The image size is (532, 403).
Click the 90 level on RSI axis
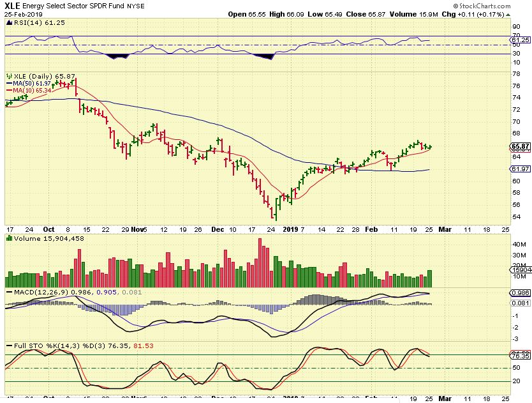tap(517, 26)
